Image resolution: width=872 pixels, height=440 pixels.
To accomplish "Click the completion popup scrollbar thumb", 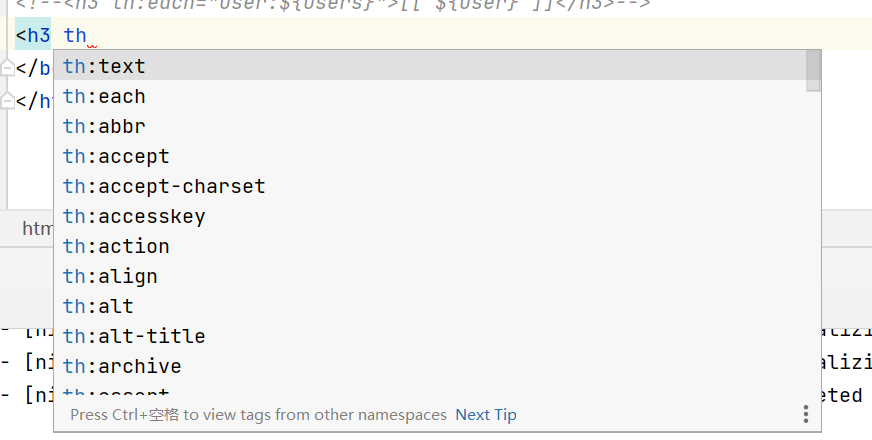I will 813,71.
